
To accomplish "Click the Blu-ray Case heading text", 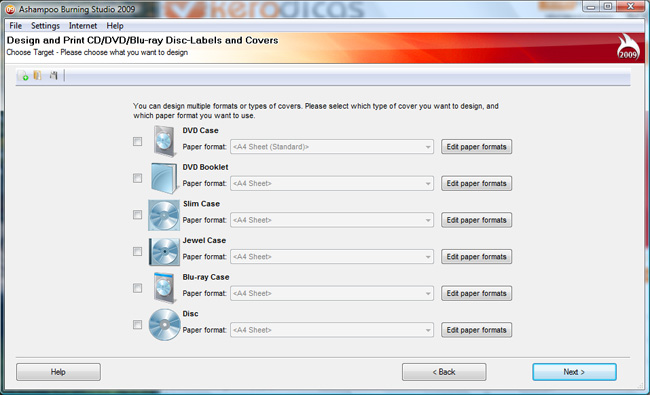I will point(206,277).
